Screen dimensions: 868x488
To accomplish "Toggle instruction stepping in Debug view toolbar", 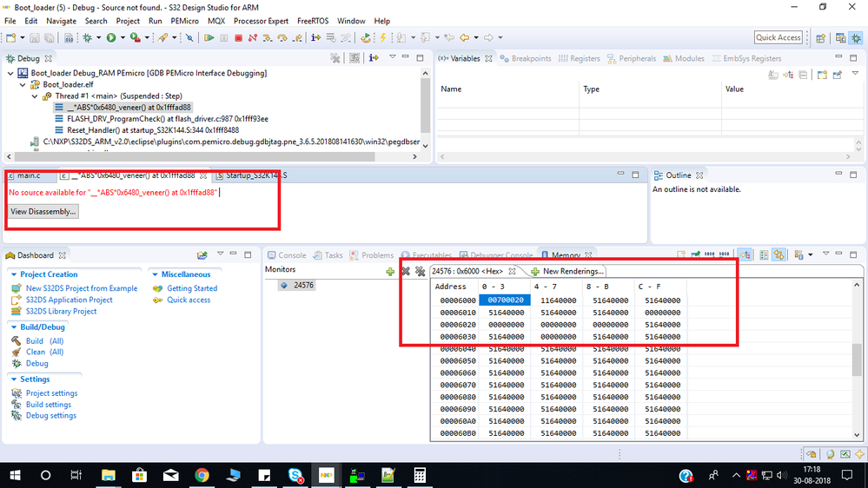I will coord(374,57).
